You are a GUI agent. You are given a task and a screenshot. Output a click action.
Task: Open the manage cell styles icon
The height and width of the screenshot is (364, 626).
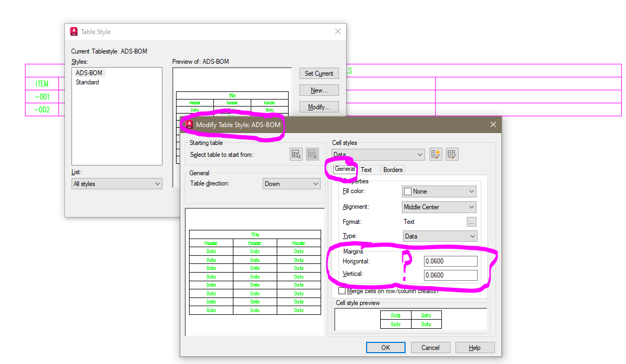(x=452, y=154)
